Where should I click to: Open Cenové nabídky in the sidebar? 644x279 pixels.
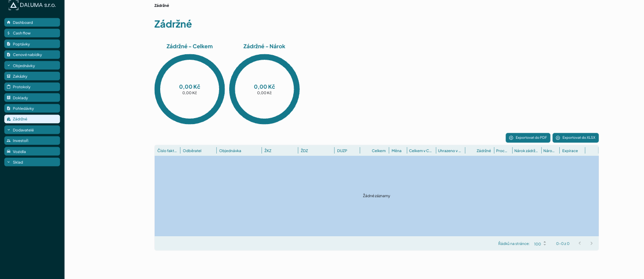coord(32,55)
